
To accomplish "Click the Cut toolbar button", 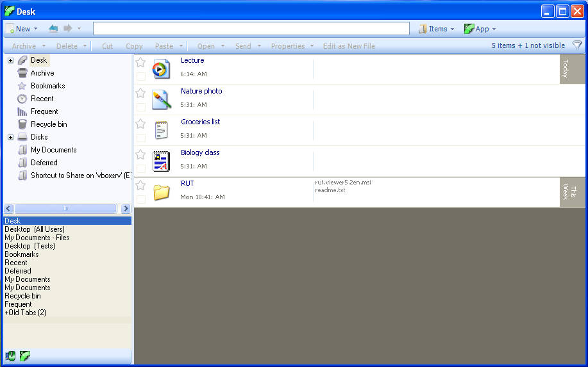I will click(x=107, y=46).
